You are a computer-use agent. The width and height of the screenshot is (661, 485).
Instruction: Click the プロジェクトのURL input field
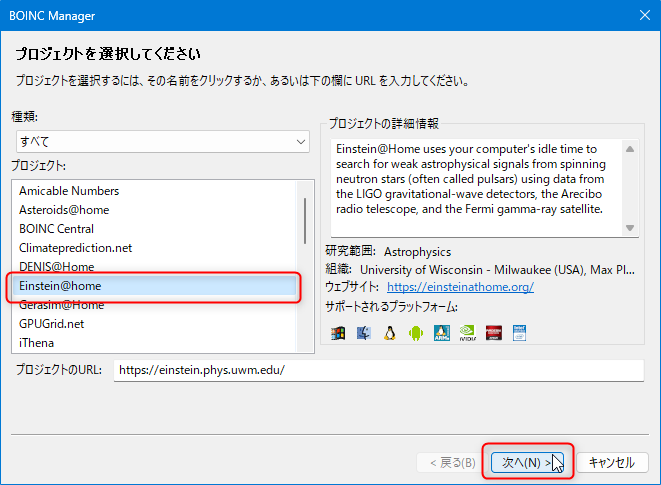pyautogui.click(x=379, y=370)
